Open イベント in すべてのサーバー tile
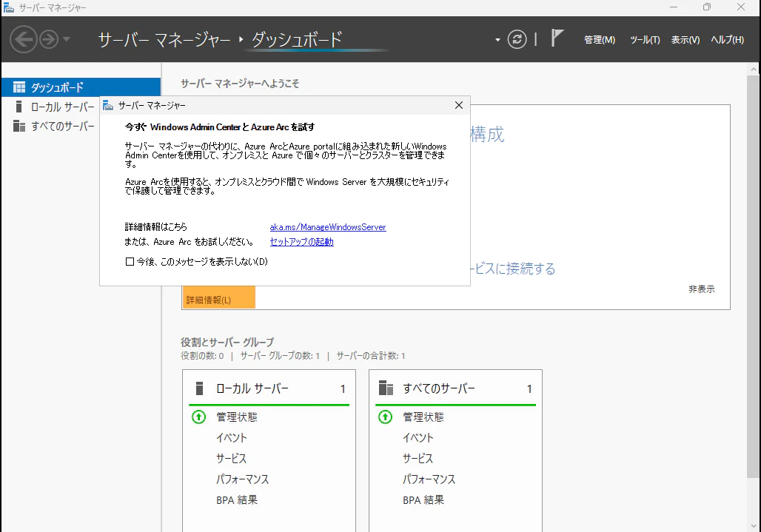This screenshot has width=761, height=532. tap(418, 438)
